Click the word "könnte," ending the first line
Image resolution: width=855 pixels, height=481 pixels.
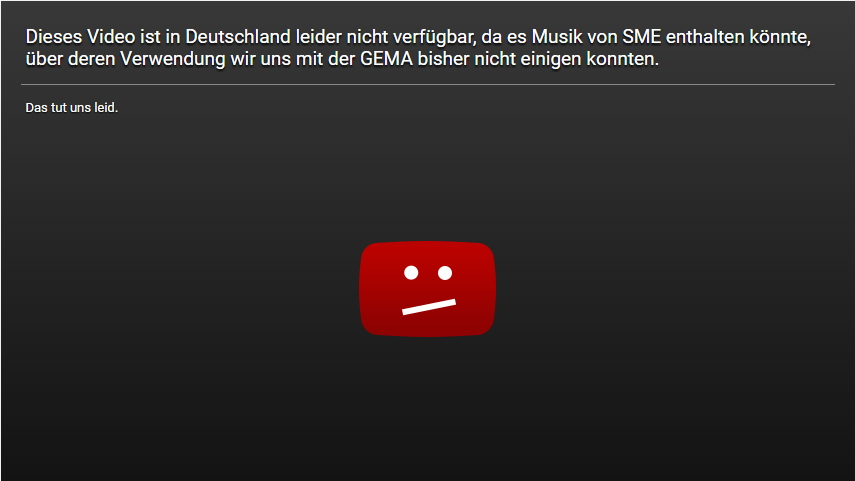[x=780, y=37]
